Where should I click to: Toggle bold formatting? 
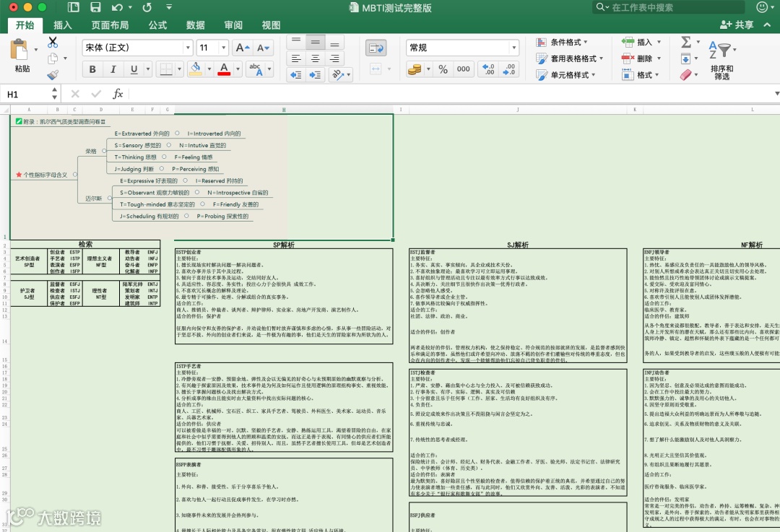click(92, 69)
